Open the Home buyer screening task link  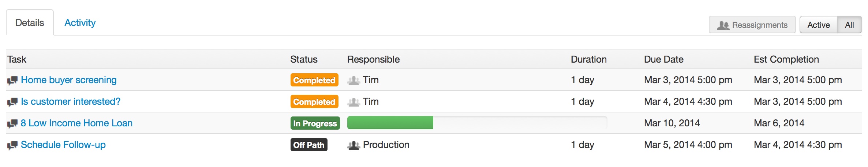[x=69, y=80]
